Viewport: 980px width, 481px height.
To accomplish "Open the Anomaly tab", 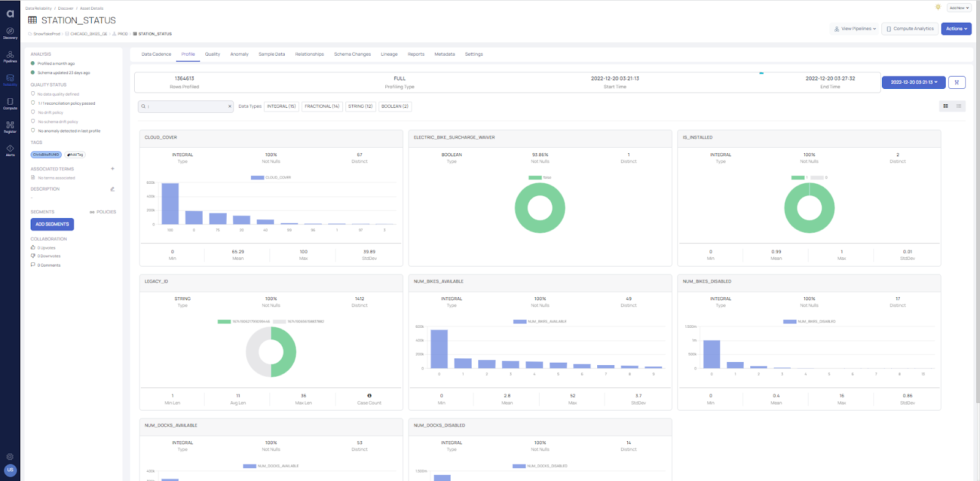I will pyautogui.click(x=239, y=54).
